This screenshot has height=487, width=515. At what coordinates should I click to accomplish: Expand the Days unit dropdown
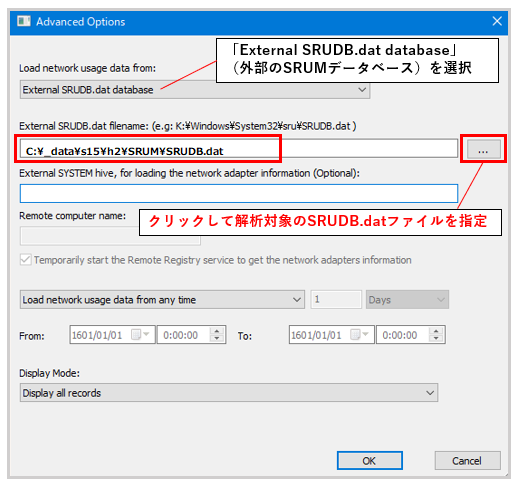407,300
